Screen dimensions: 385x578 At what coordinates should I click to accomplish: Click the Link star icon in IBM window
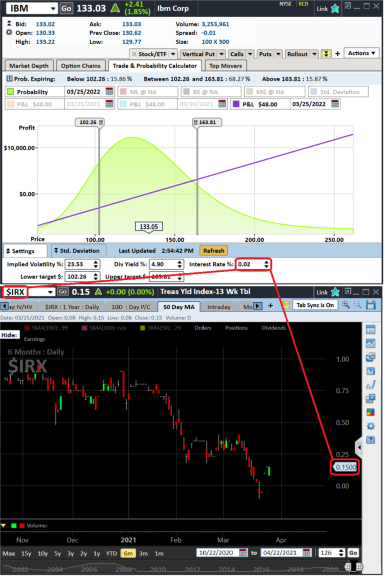pos(335,8)
